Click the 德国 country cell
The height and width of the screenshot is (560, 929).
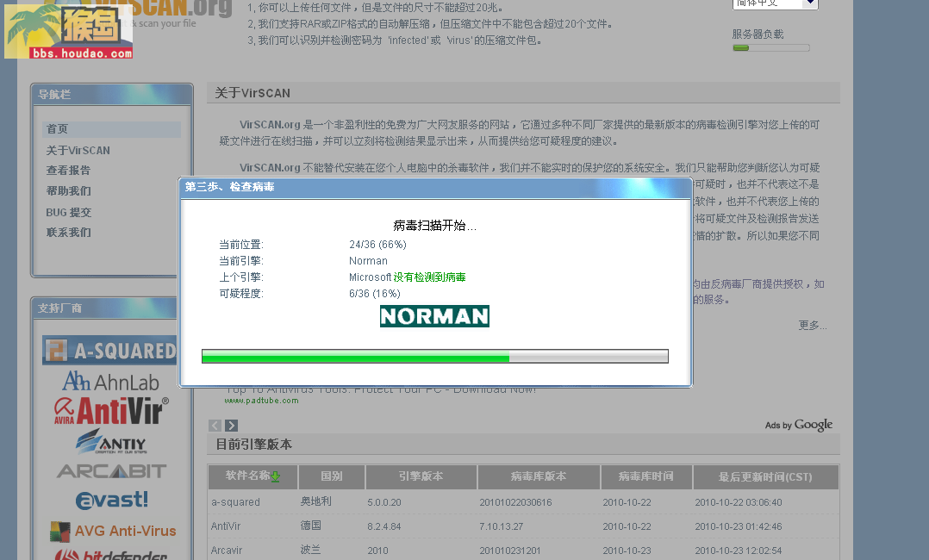[x=310, y=526]
